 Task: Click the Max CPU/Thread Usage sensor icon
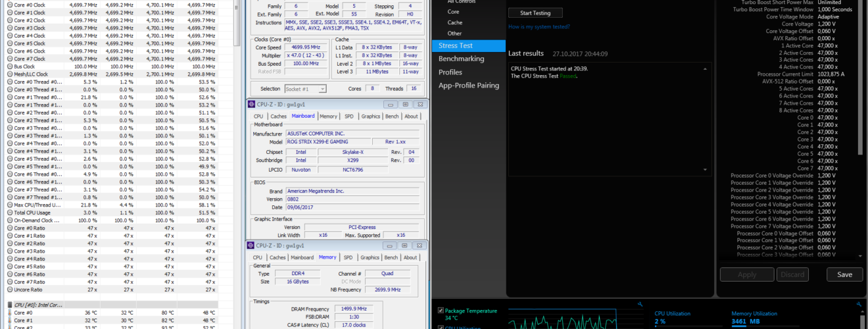click(10, 205)
